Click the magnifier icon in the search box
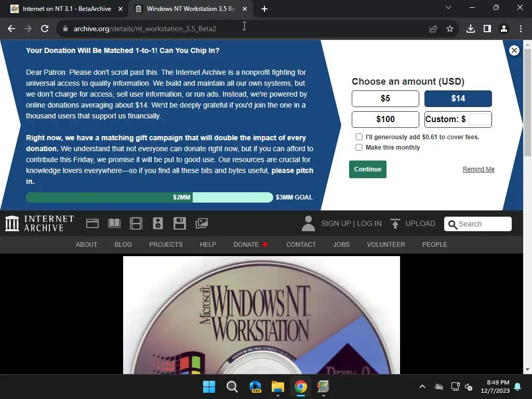Viewport: 532px width, 399px height. tap(453, 224)
